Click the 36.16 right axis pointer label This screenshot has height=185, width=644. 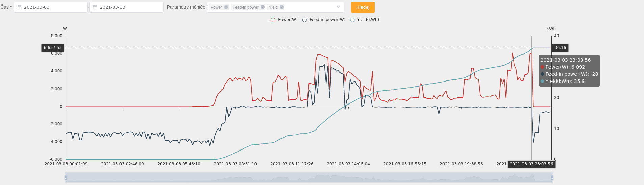coord(560,48)
